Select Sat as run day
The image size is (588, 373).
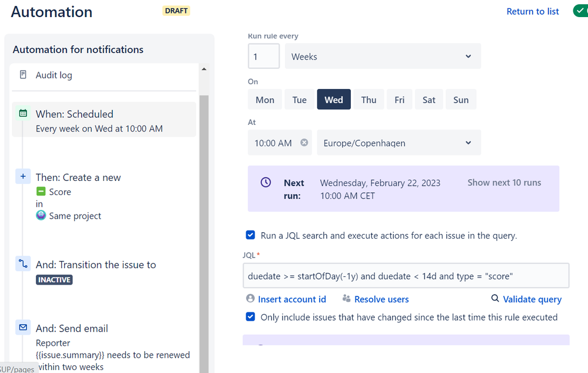coord(429,100)
